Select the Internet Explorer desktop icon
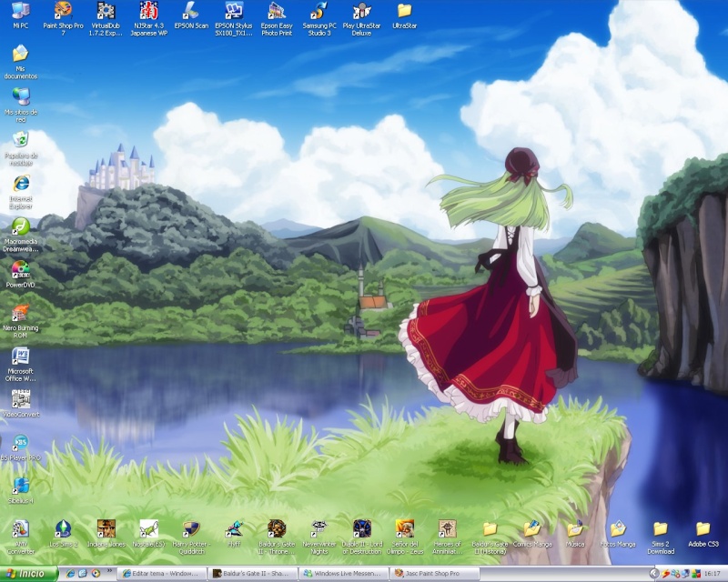Viewport: 728px width, 582px height. [20, 192]
